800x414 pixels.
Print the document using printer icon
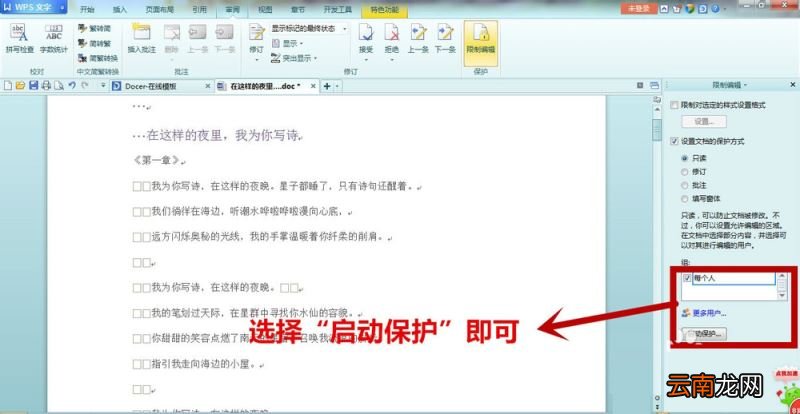coord(46,86)
